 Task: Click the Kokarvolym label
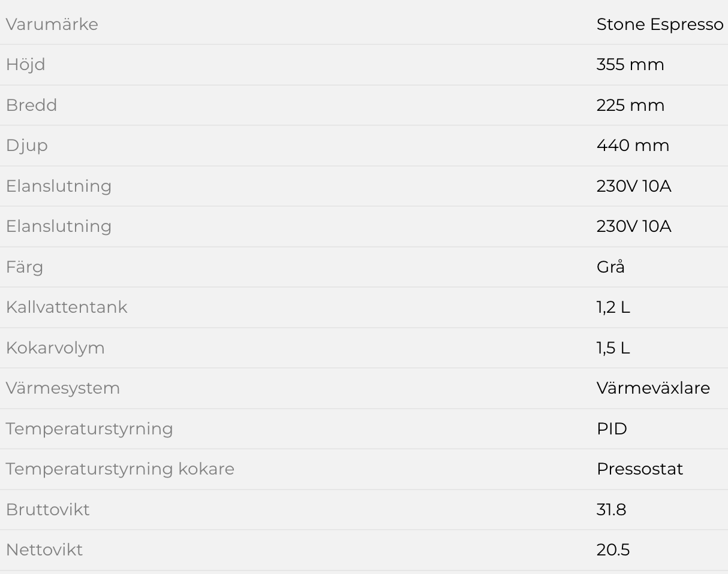[x=55, y=348]
